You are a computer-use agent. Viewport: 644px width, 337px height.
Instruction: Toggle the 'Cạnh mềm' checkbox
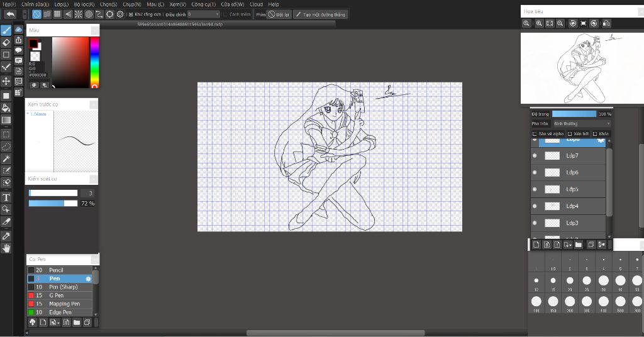coord(225,14)
